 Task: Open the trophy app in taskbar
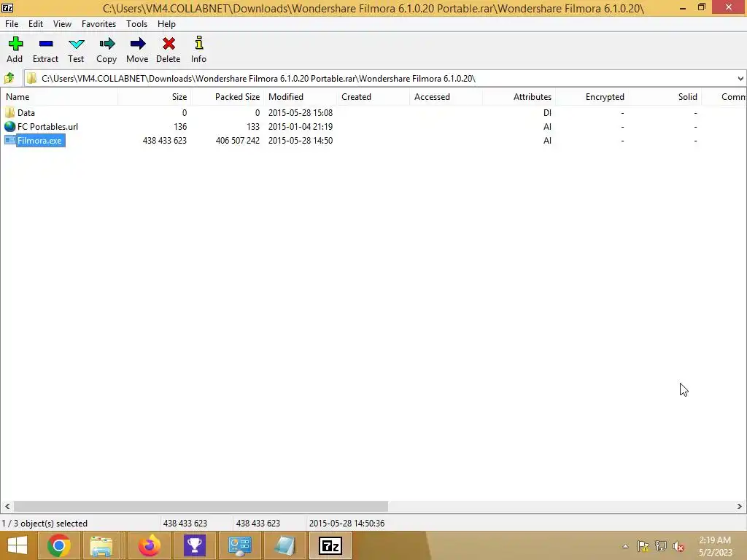[194, 545]
